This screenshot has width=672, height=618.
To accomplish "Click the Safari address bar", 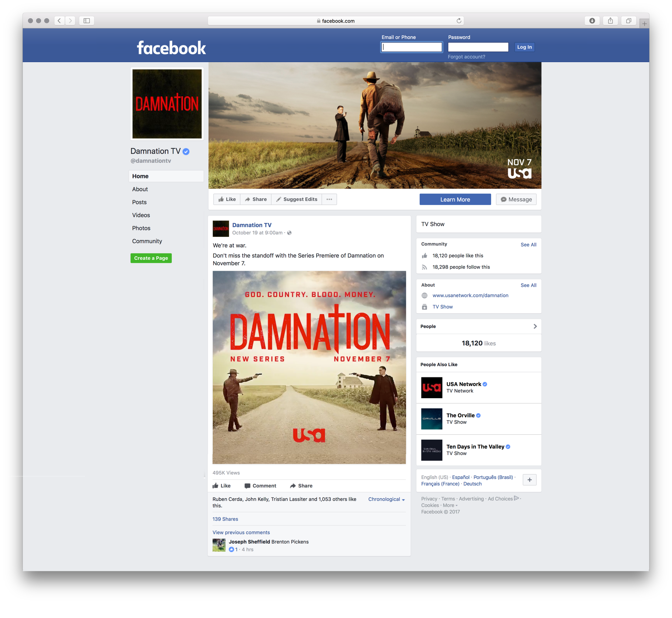I will pyautogui.click(x=335, y=21).
